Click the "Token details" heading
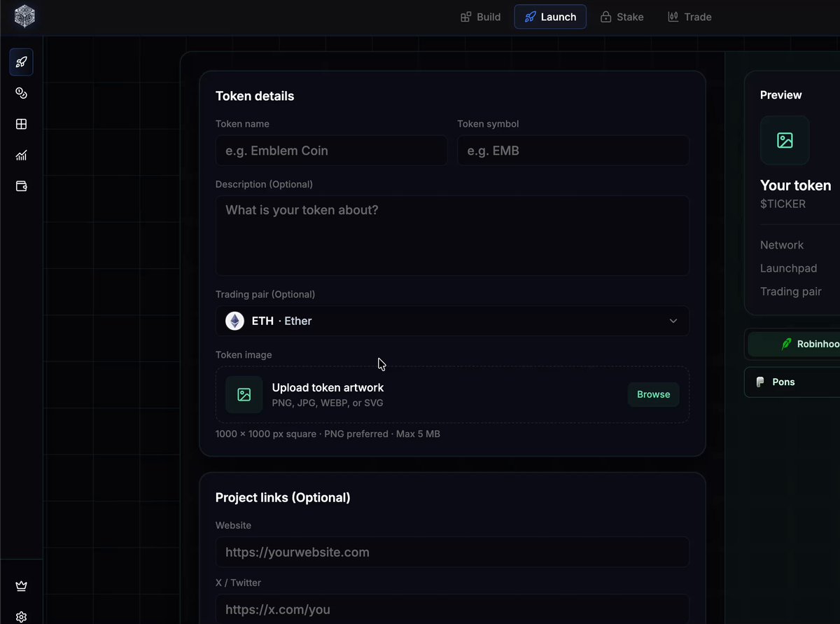This screenshot has height=624, width=840. click(x=255, y=96)
